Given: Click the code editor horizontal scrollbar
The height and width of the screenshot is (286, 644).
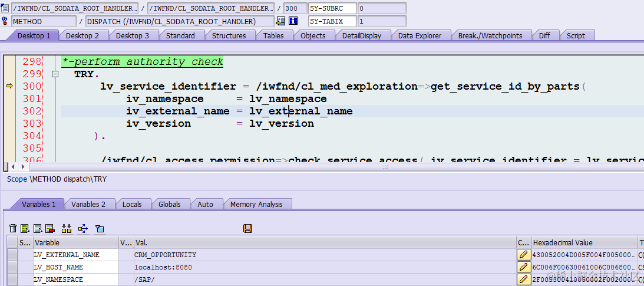Looking at the screenshot, I should click(336, 167).
